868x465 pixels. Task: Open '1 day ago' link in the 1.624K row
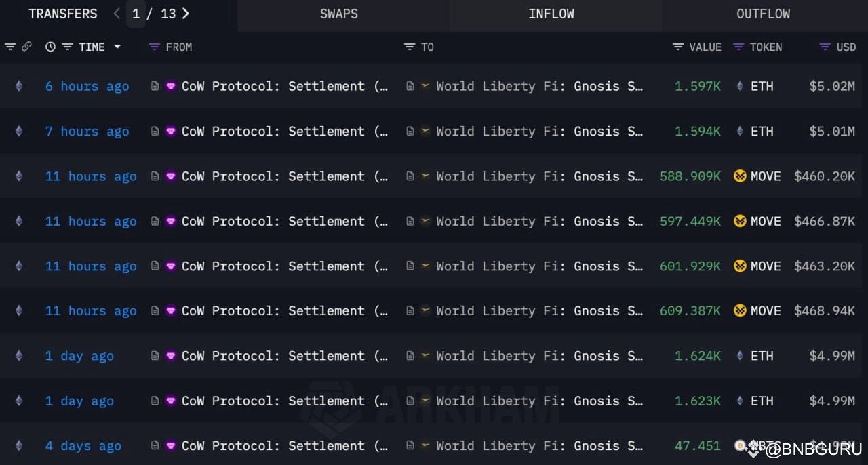(x=79, y=356)
